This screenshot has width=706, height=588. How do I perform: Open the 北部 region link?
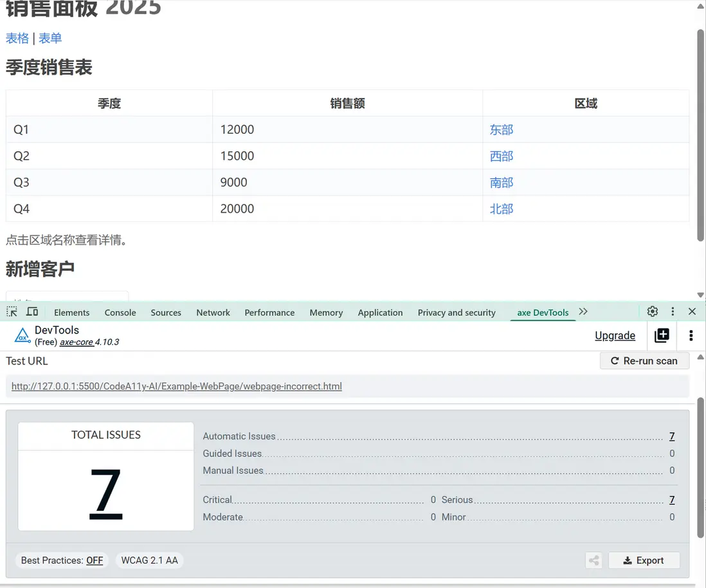tap(502, 209)
